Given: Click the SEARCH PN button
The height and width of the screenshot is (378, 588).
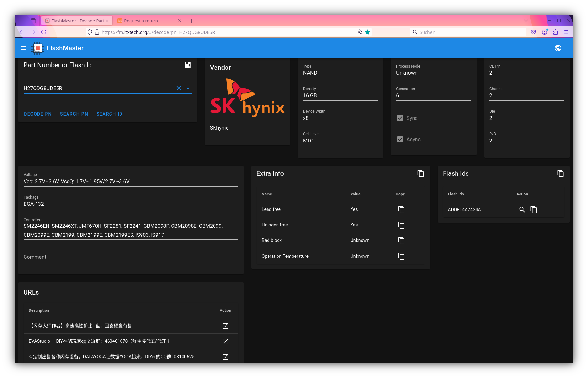Looking at the screenshot, I should (x=74, y=114).
